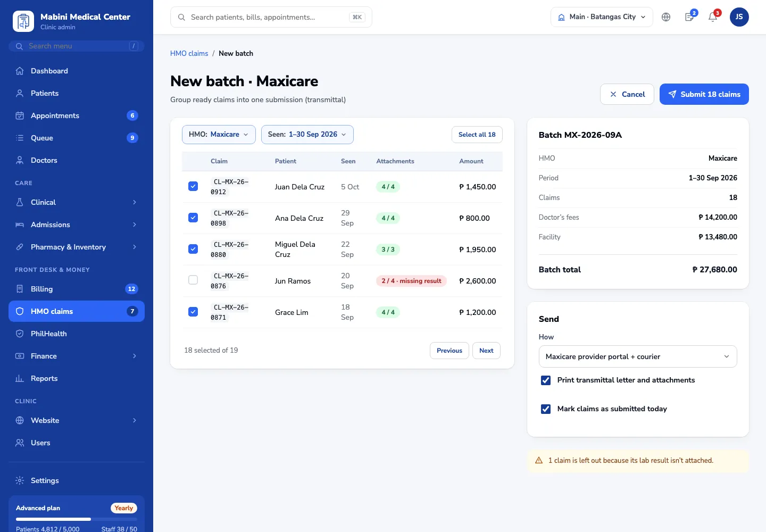Click the ⌘K shortcut hint
The height and width of the screenshot is (532, 766).
pos(357,17)
